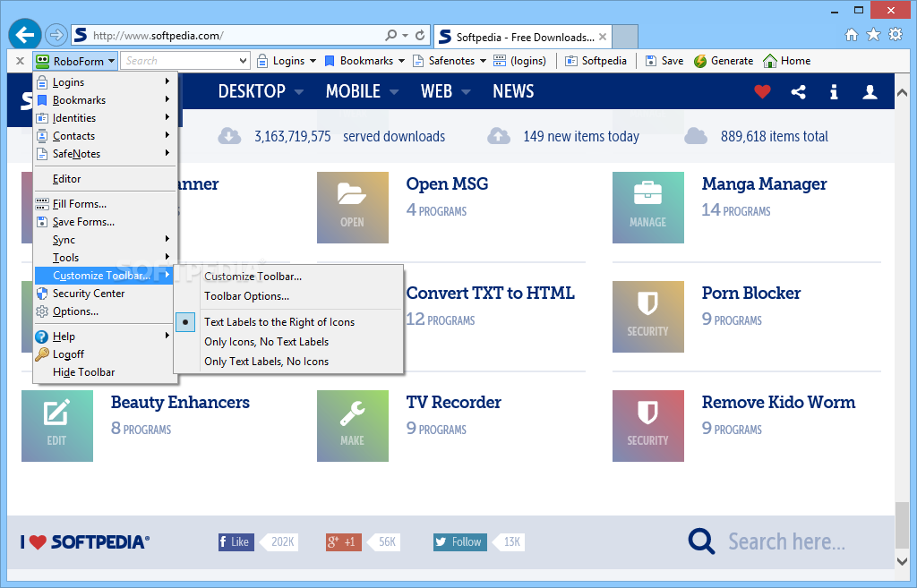Screen dimensions: 917x588
Task: Click the Save toolbar button
Action: 664,61
